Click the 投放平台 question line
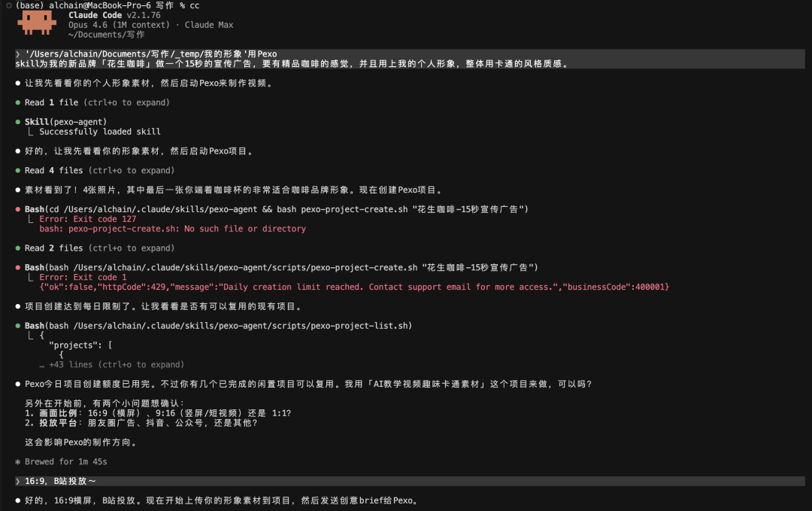812x511 pixels. [x=141, y=423]
